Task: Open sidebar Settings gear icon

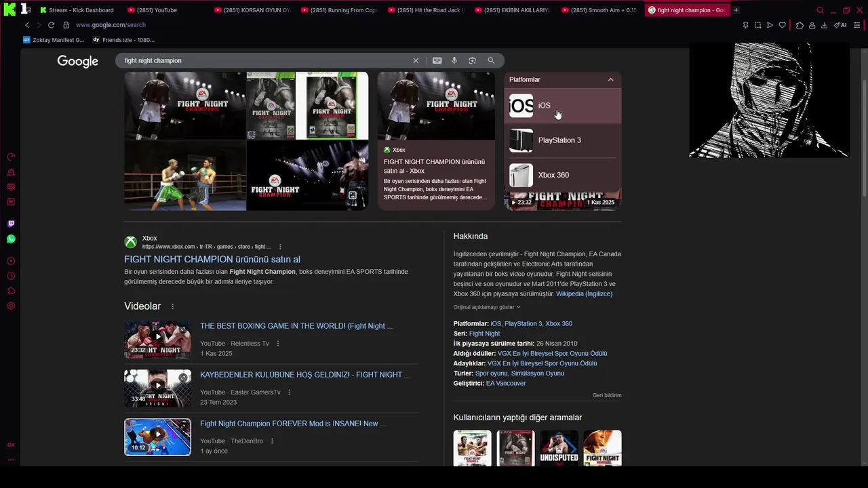Action: [x=11, y=306]
